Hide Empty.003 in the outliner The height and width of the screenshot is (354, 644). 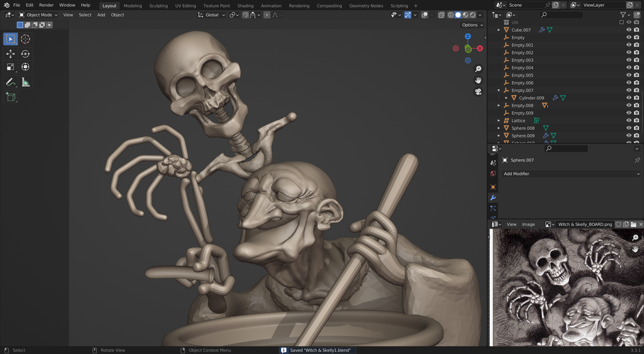click(x=628, y=60)
